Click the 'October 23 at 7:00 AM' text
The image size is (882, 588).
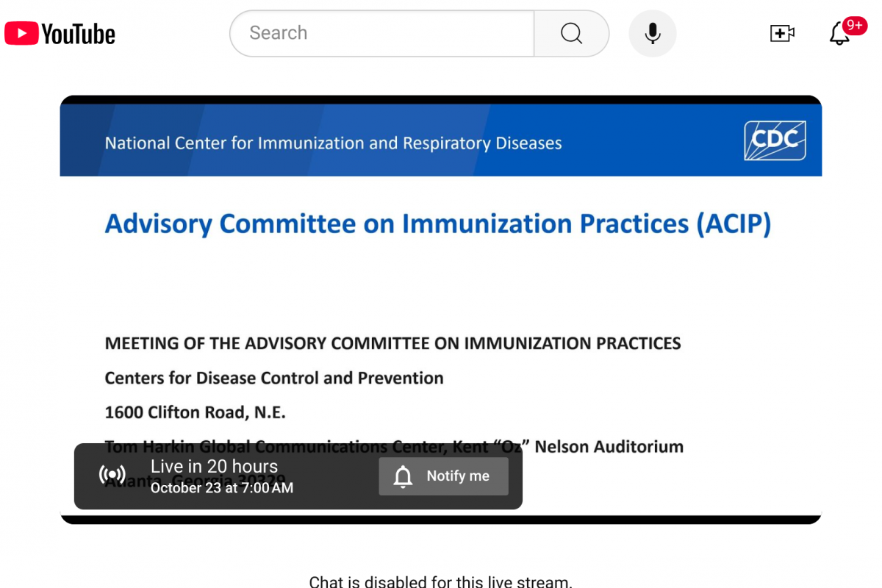(x=222, y=488)
